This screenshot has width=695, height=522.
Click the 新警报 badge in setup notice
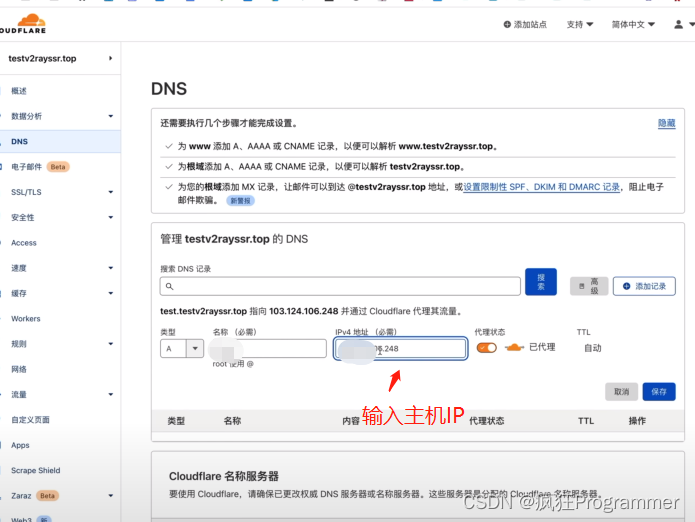pos(240,200)
